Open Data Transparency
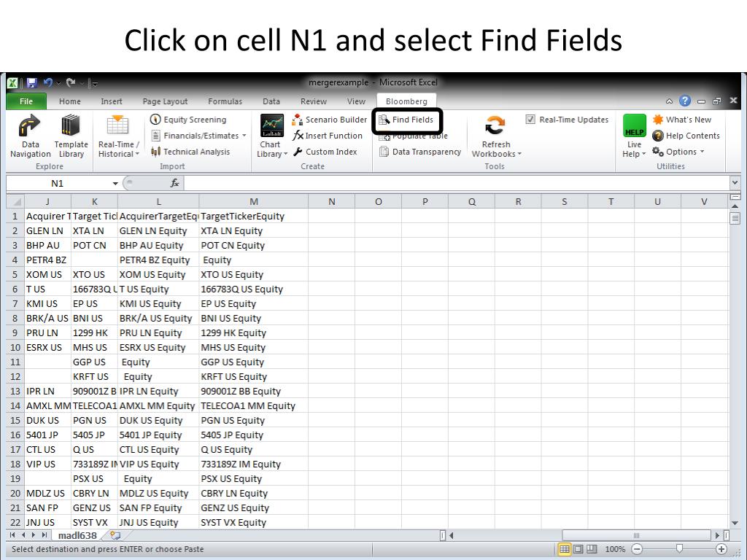Viewport: 747px width, 560px height. pyautogui.click(x=420, y=152)
